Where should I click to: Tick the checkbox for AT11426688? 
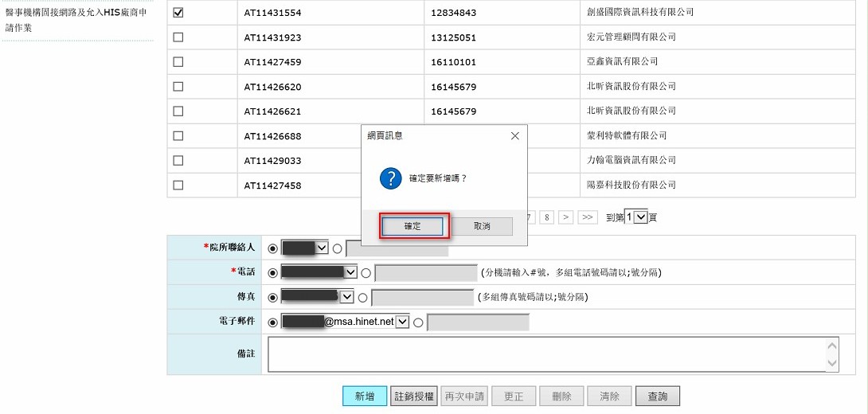(178, 135)
